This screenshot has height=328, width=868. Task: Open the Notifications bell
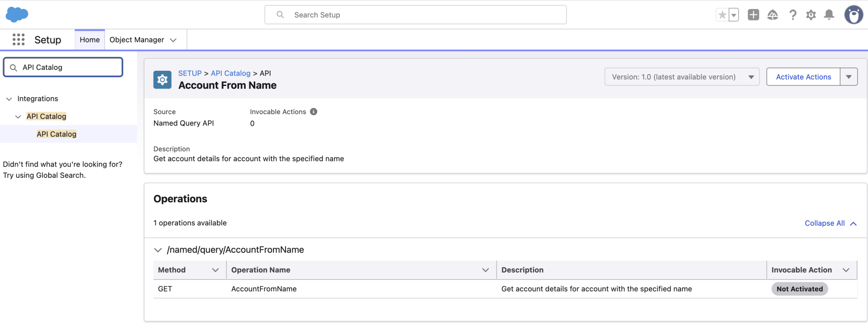tap(829, 15)
